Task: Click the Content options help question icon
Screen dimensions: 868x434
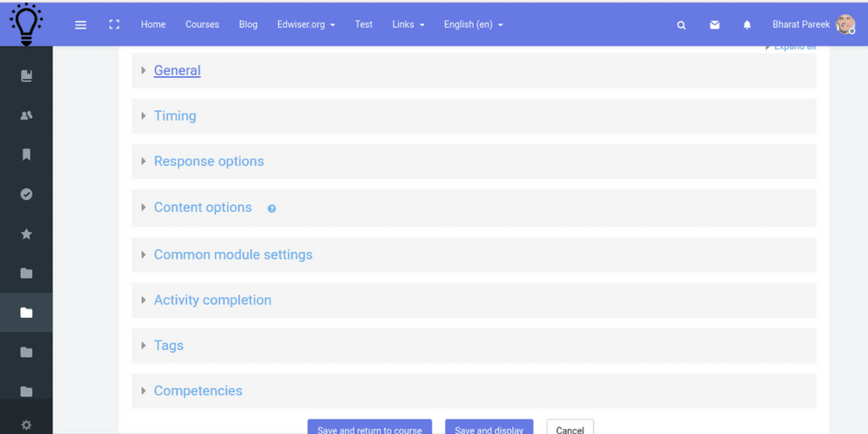Action: point(272,209)
